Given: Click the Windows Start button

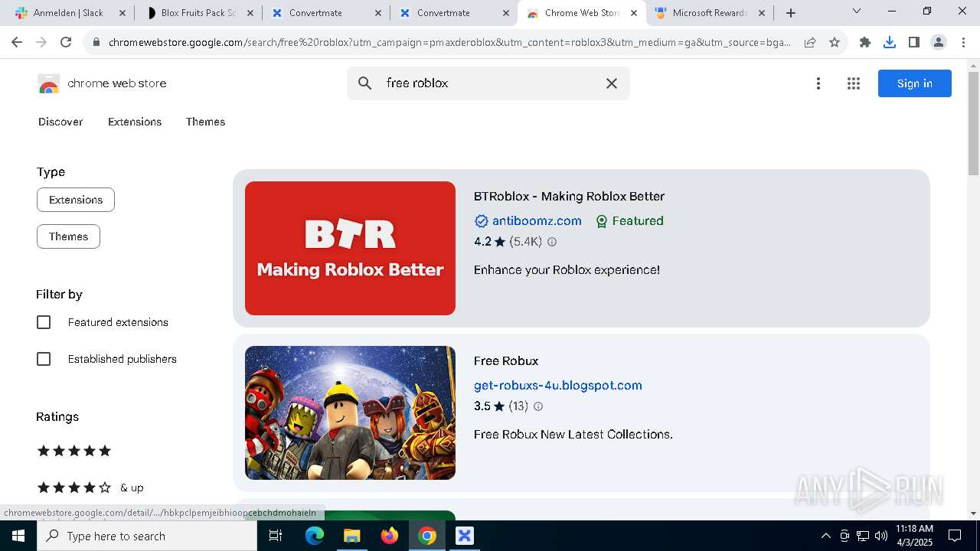Looking at the screenshot, I should (18, 536).
